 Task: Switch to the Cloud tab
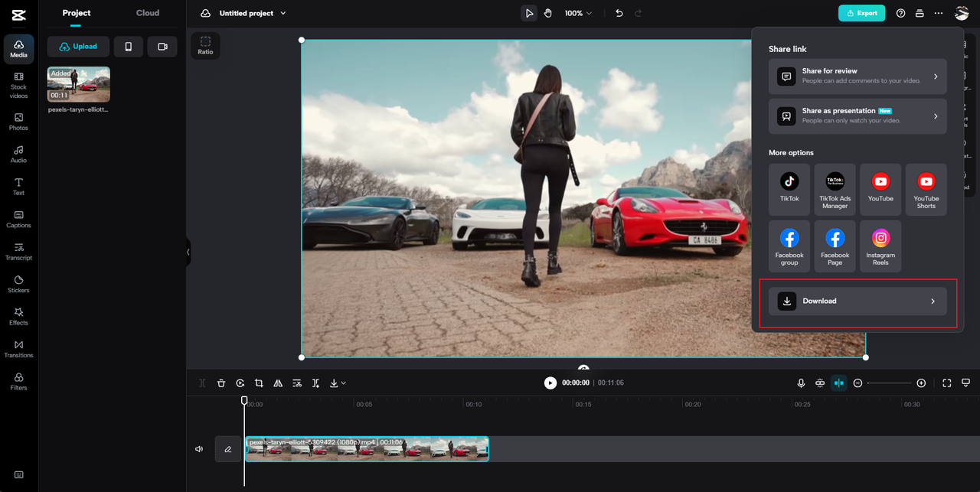[148, 13]
